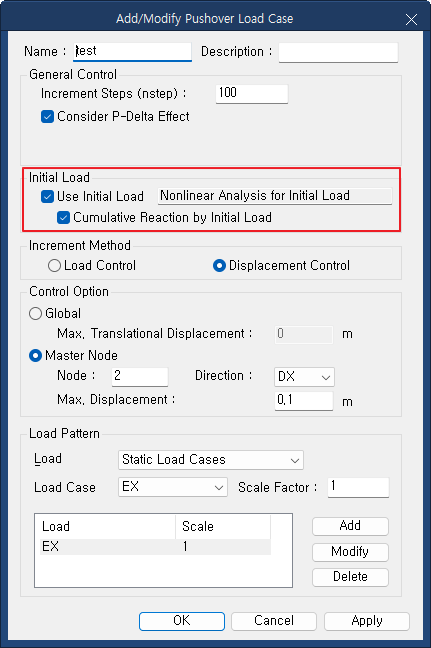Open the Load Case EX dropdown

point(173,487)
